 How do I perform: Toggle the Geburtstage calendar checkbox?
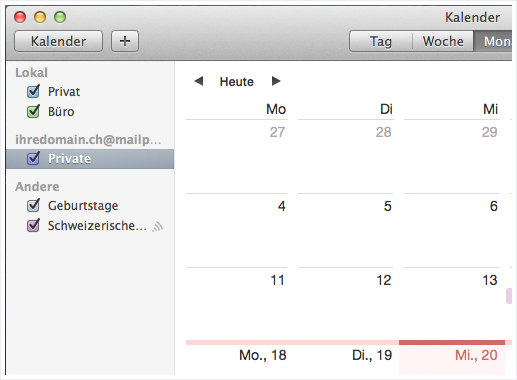33,206
